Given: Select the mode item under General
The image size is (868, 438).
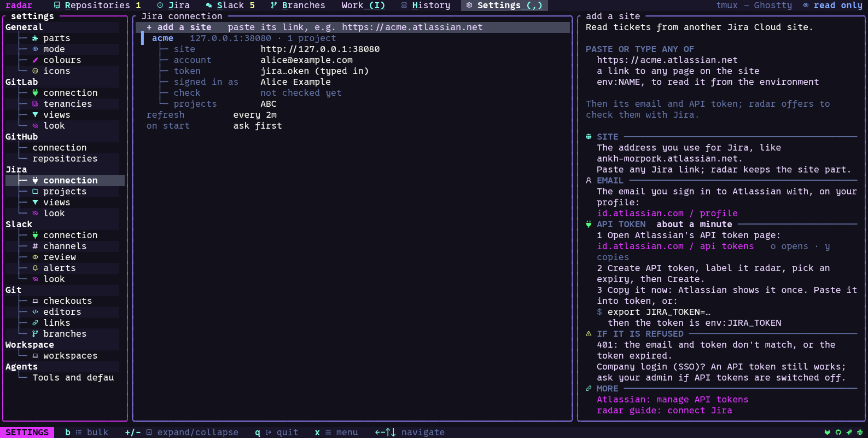Looking at the screenshot, I should pyautogui.click(x=54, y=49).
